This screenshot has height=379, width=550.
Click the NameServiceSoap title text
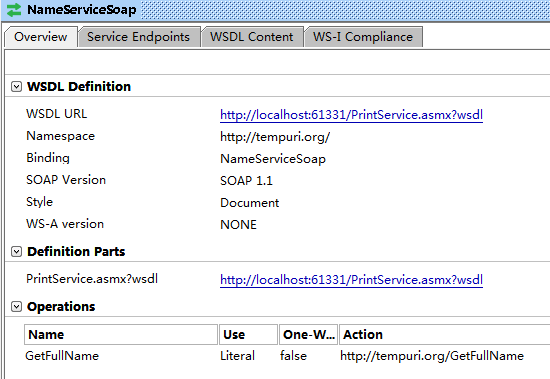click(x=82, y=10)
